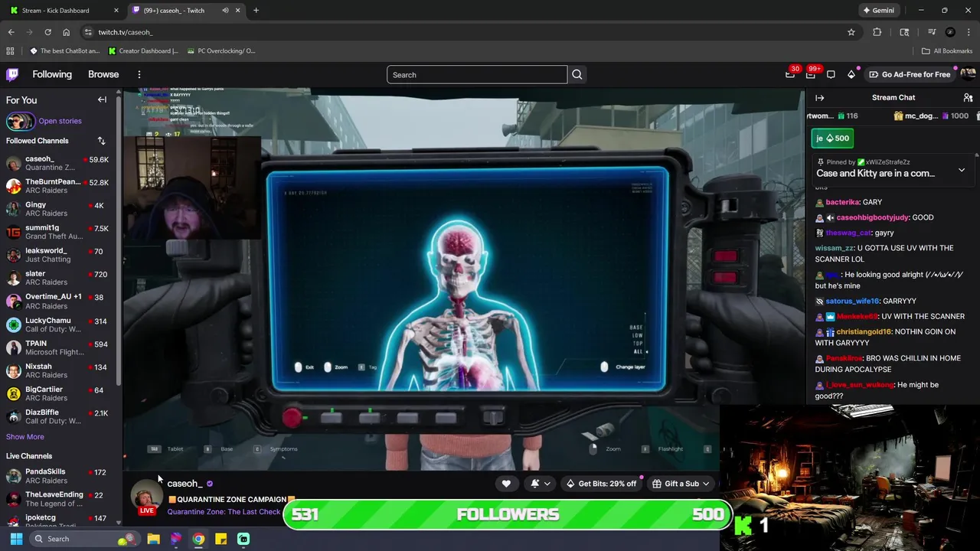Open PandaSkills live channel
This screenshot has width=980, height=551.
[58, 476]
